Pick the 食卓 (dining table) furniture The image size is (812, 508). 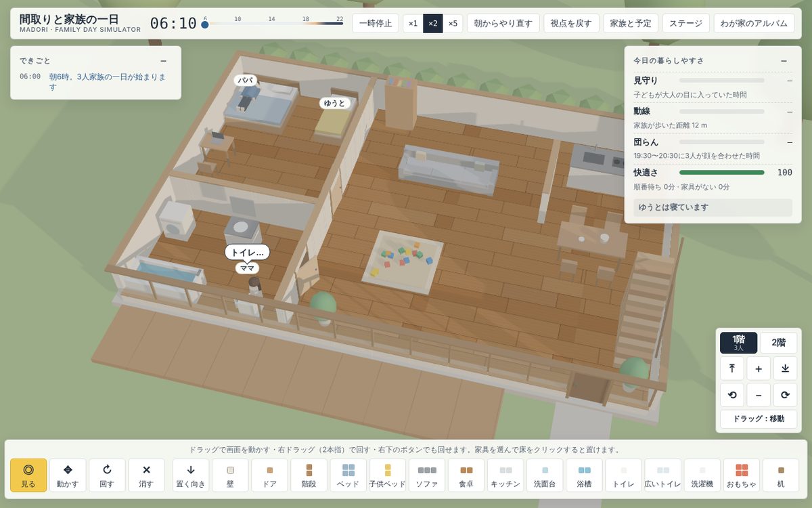pos(466,475)
